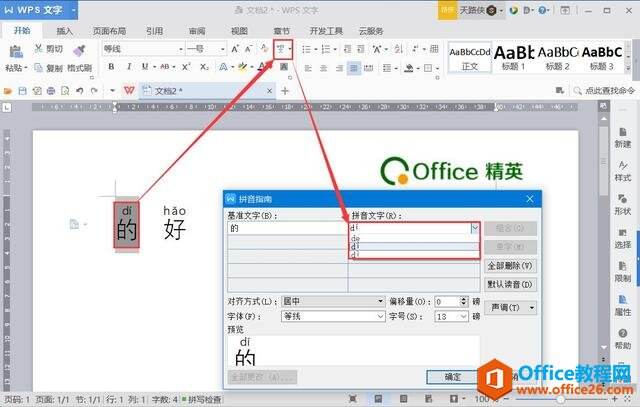
Task: Switch to the 页面布局 ribbon tab
Action: point(109,31)
